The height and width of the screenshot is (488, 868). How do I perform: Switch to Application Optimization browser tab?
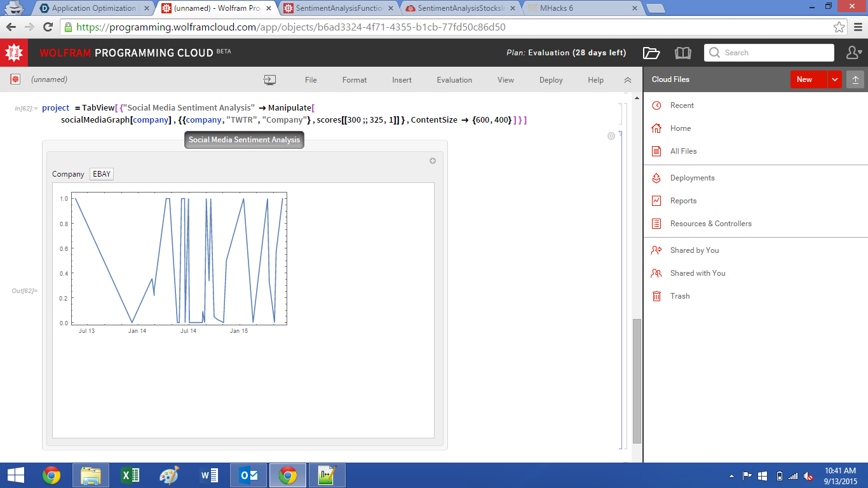[x=92, y=8]
